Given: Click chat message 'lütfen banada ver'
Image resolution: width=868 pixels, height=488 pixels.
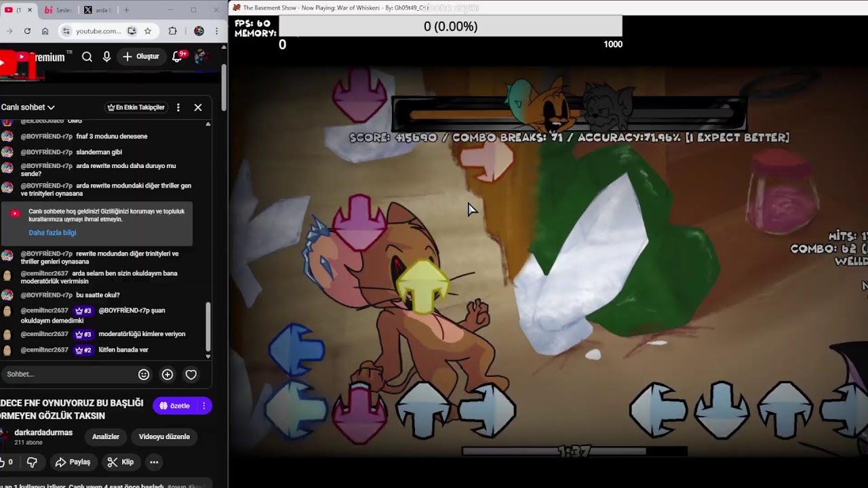Looking at the screenshot, I should (123, 350).
